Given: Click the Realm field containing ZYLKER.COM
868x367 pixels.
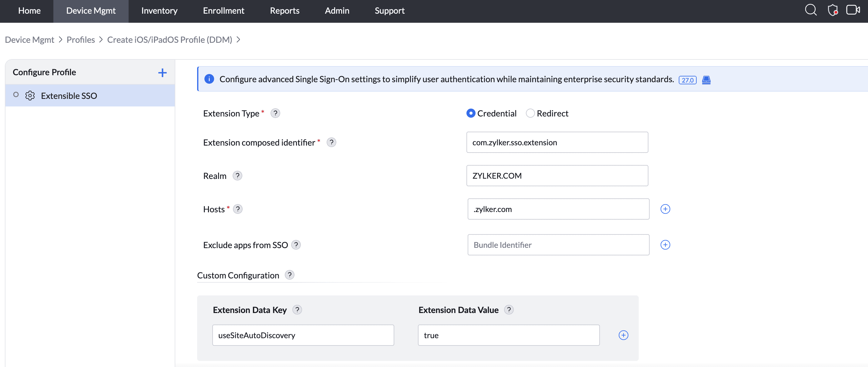Looking at the screenshot, I should click(x=557, y=176).
